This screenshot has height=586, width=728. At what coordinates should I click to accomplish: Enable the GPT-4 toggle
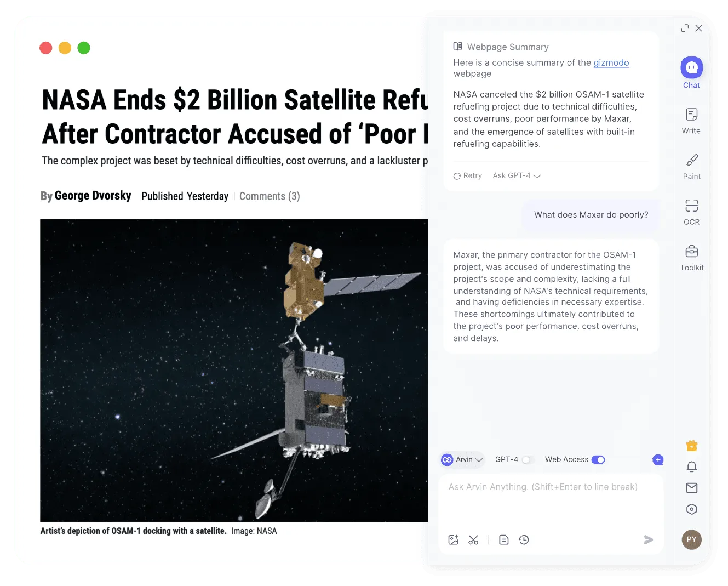(x=528, y=460)
